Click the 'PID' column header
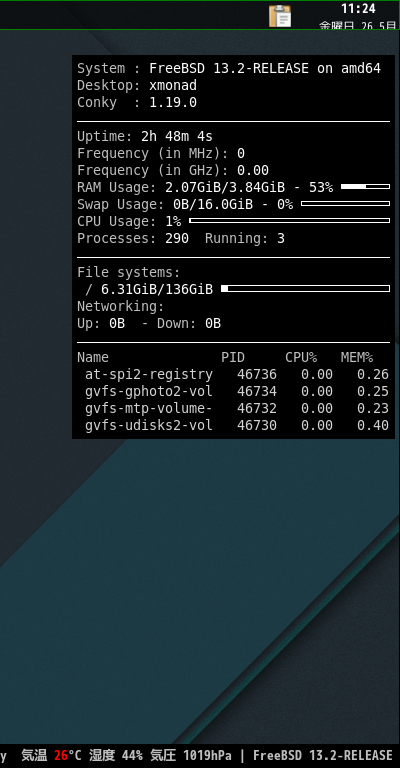 [233, 358]
